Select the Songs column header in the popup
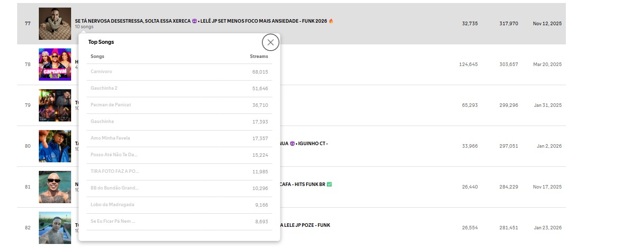 click(x=97, y=56)
